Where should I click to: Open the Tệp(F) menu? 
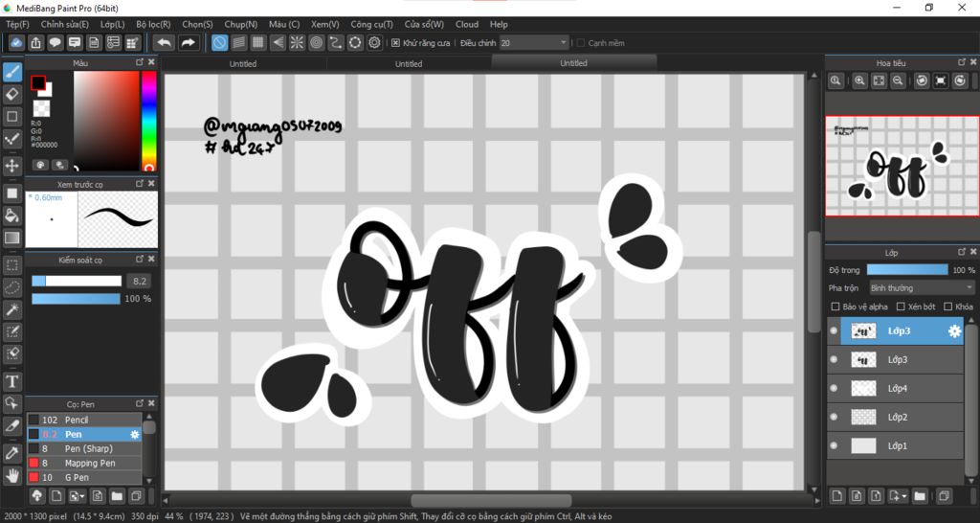tap(17, 24)
